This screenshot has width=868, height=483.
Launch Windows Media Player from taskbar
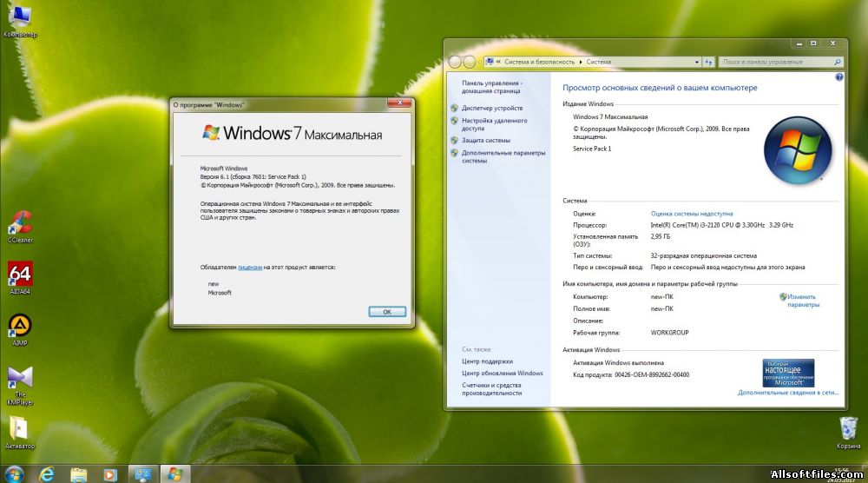[110, 474]
